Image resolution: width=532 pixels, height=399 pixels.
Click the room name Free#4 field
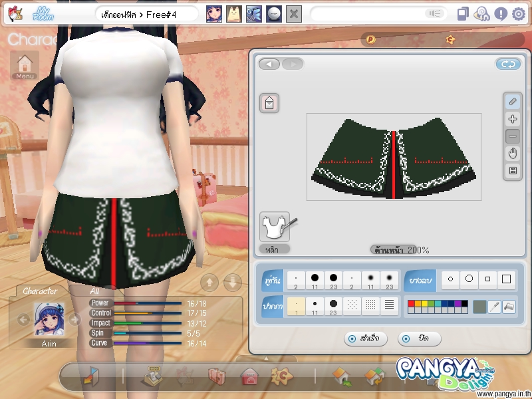(146, 15)
